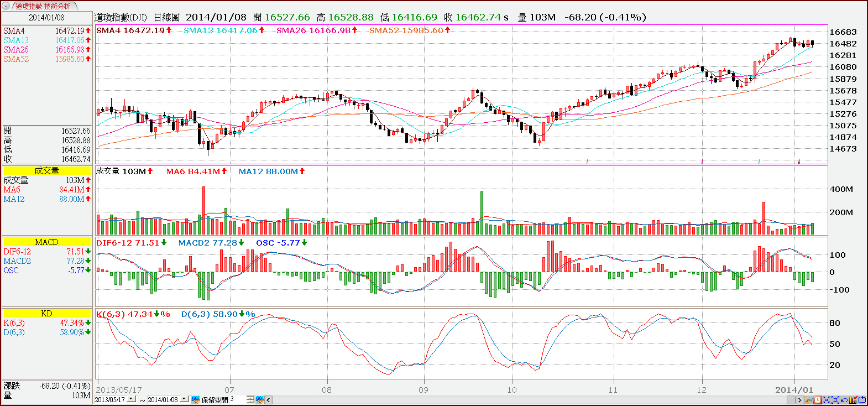Viewport: 868px width, 406px height.
Task: Click the outward-arrows expand chart icon
Action: 835,400
